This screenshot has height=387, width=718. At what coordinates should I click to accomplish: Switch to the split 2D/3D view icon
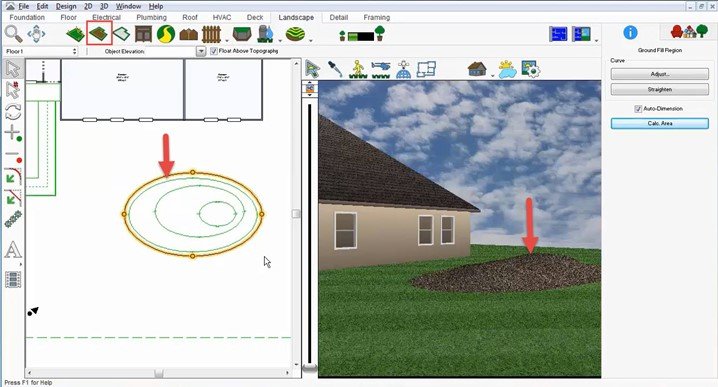(581, 34)
